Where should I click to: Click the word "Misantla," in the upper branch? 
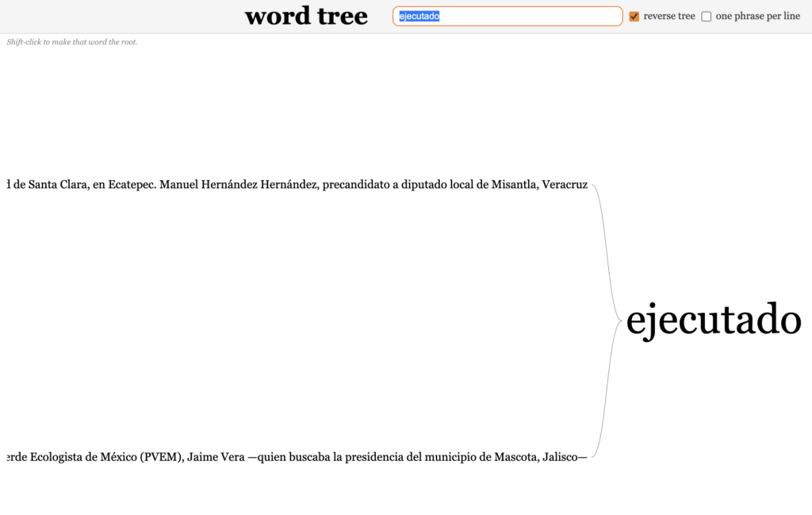pos(515,185)
